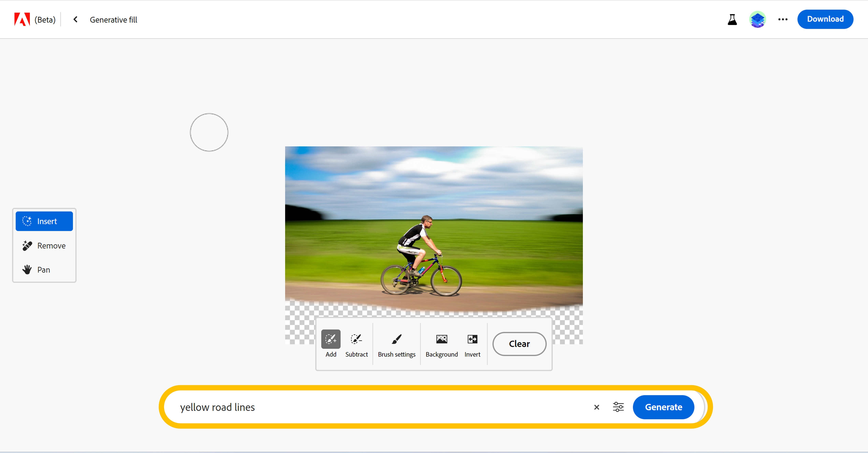Click the Adobe logo icon
This screenshot has width=868, height=453.
pos(22,19)
